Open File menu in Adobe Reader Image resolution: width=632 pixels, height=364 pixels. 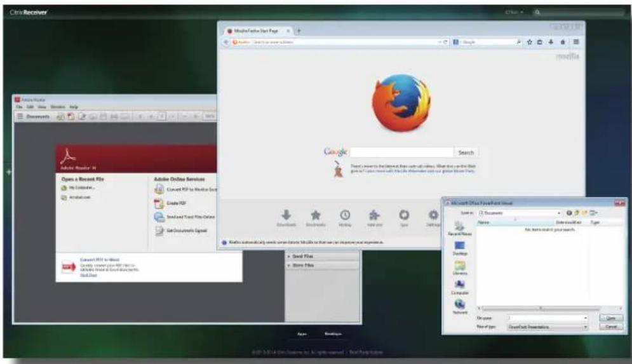point(19,107)
